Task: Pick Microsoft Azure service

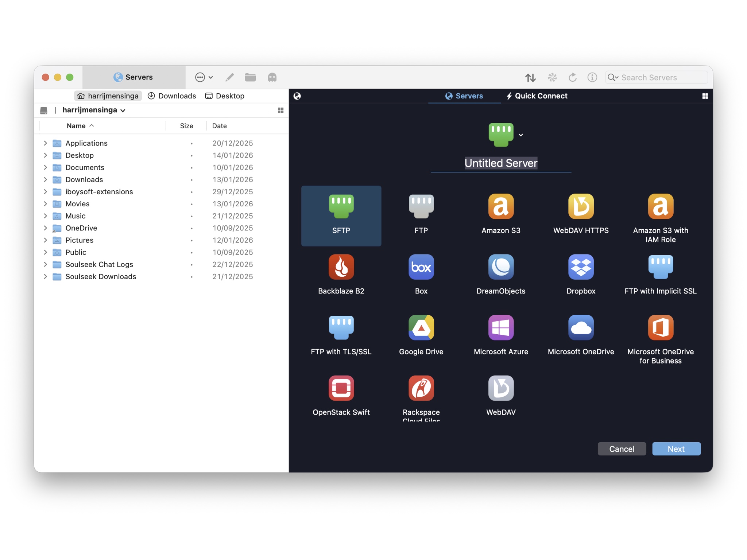Action: (x=501, y=327)
